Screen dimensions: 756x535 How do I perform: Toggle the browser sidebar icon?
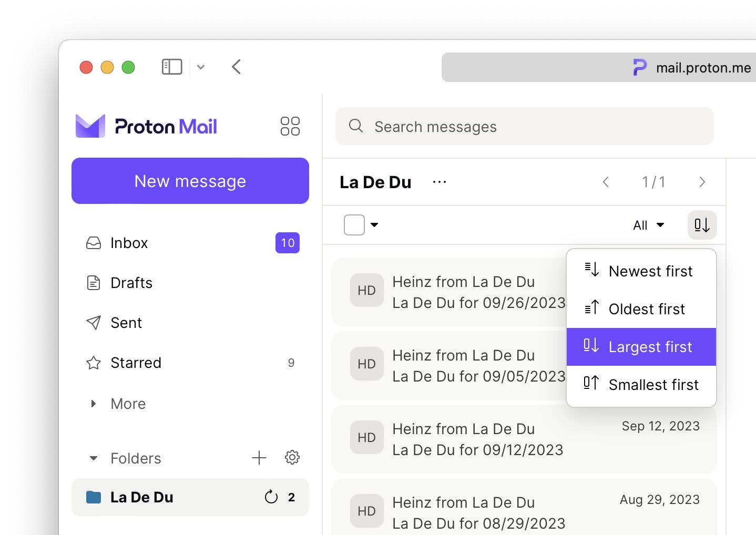click(x=172, y=67)
